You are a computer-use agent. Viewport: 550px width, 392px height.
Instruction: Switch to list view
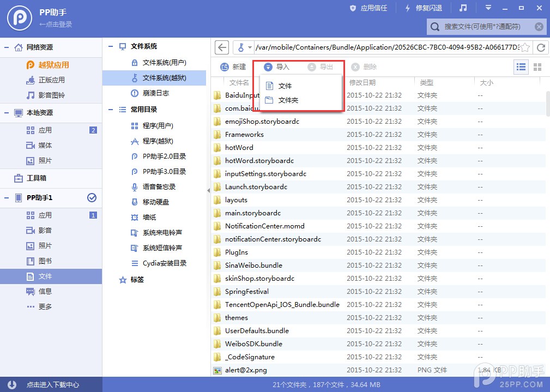click(521, 67)
